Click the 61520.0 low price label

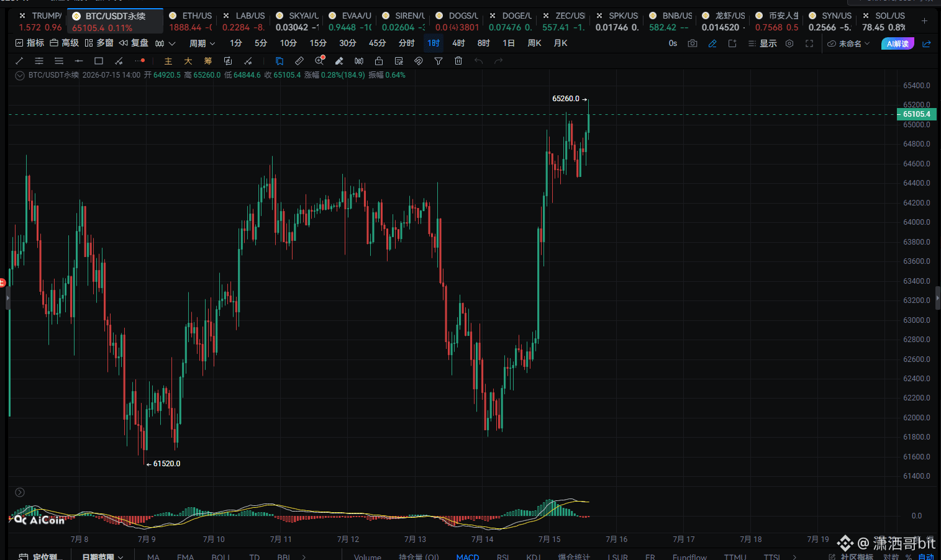[166, 464]
